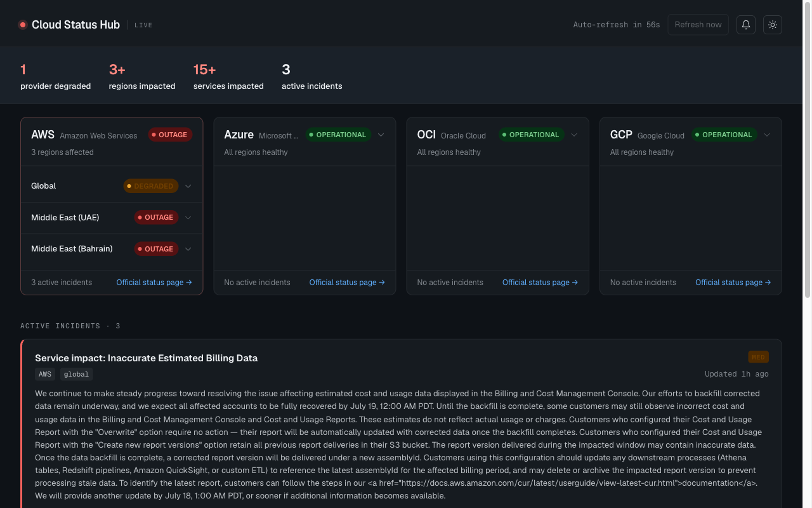Click the '1 provider degraded' stat

pos(55,76)
